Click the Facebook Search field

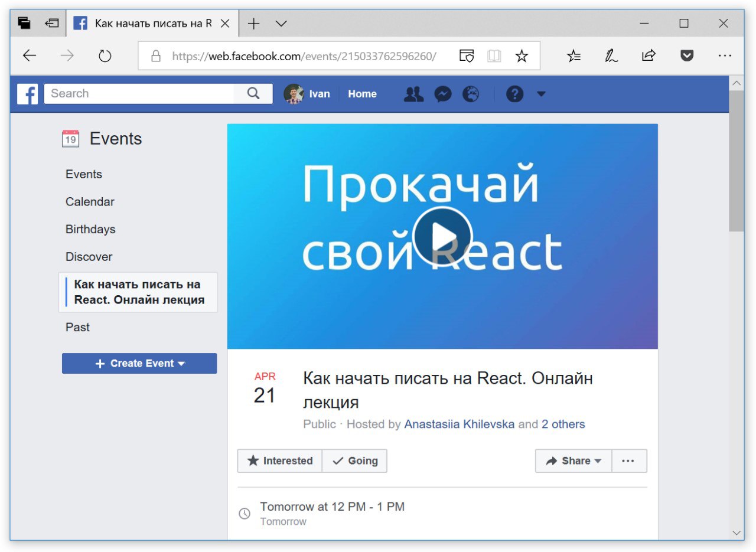pos(139,93)
